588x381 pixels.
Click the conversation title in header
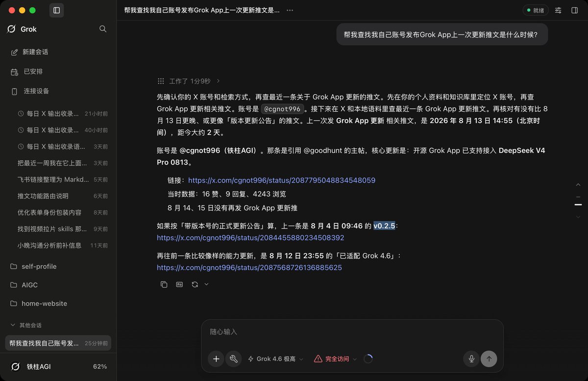pos(202,10)
